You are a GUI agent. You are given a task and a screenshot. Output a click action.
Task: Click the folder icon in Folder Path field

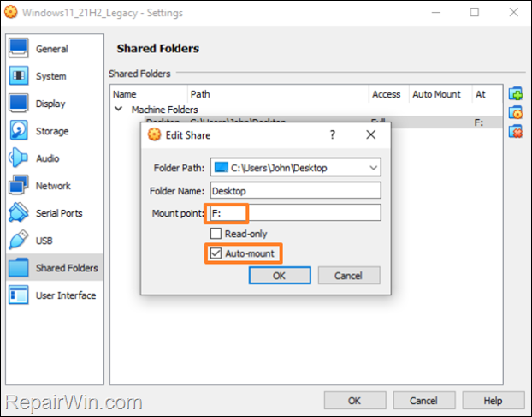coord(222,167)
